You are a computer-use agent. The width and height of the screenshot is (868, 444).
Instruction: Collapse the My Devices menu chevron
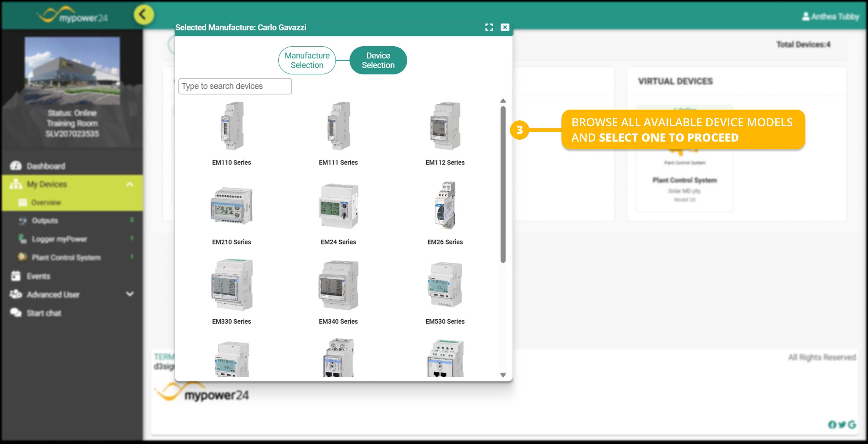coord(129,184)
